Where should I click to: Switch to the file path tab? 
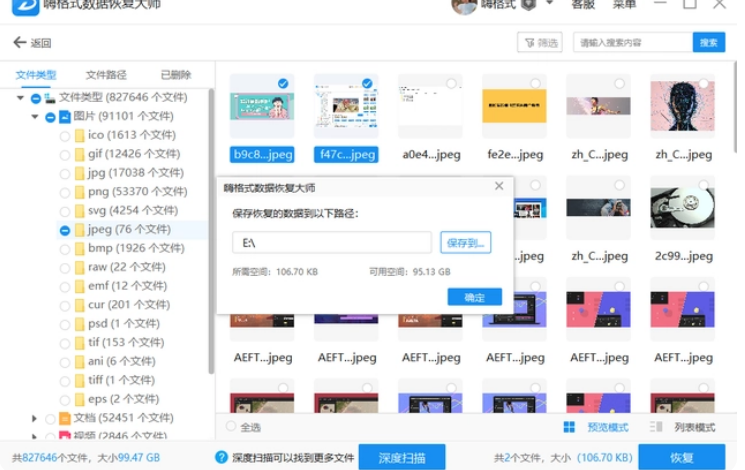pyautogui.click(x=106, y=75)
